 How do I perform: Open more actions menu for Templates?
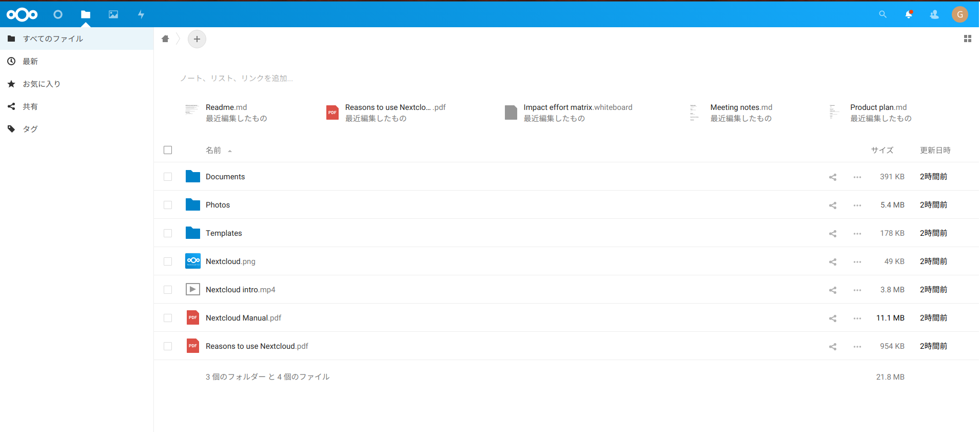click(x=857, y=233)
